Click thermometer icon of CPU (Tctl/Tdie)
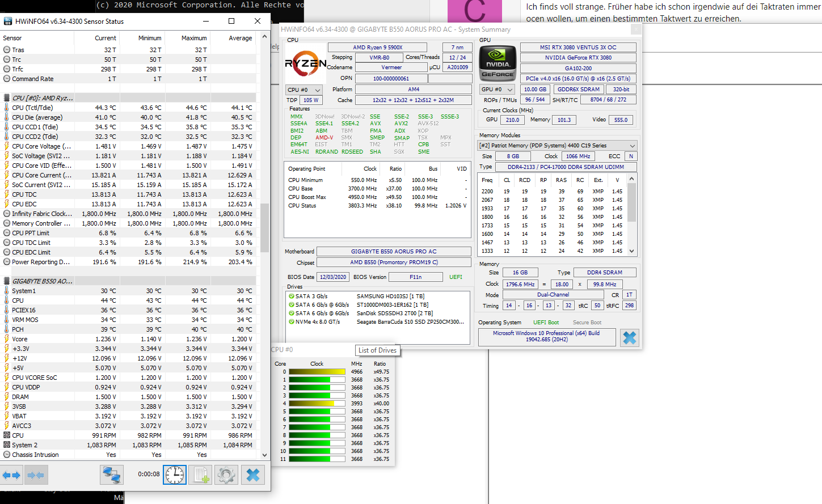822x504 pixels. click(7, 108)
